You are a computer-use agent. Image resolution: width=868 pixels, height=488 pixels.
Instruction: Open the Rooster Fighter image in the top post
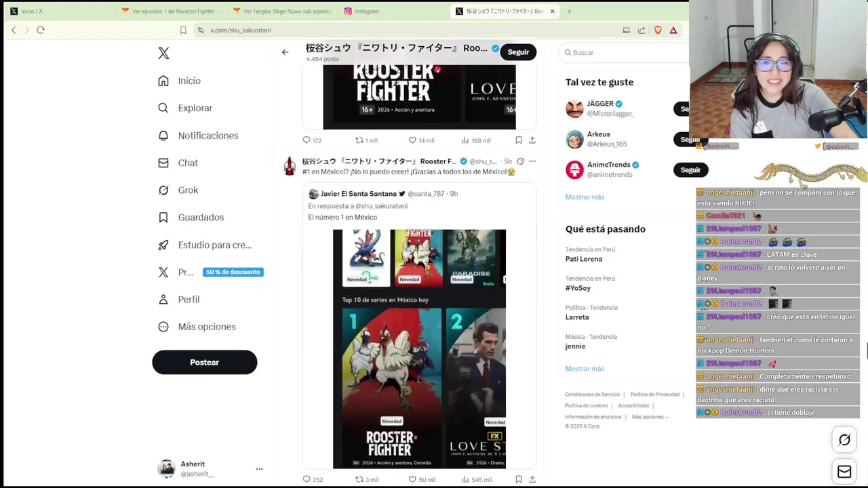[419, 97]
